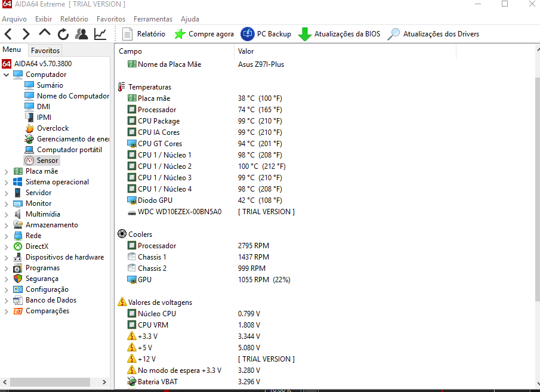Select Computador portátil item

63,150
